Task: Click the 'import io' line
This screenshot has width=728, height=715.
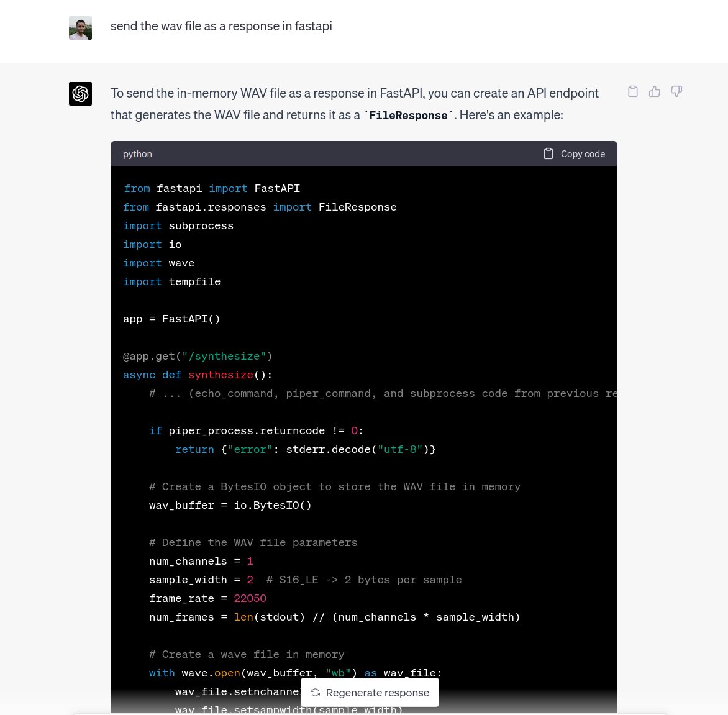Action: click(x=152, y=244)
